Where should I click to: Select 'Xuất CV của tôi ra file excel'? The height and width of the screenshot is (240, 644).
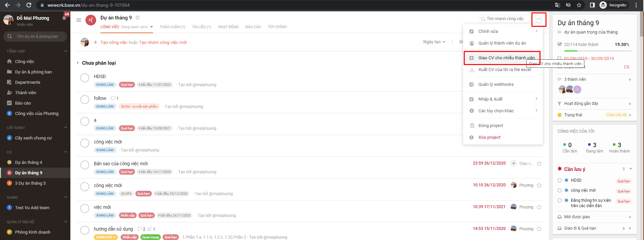tap(503, 69)
